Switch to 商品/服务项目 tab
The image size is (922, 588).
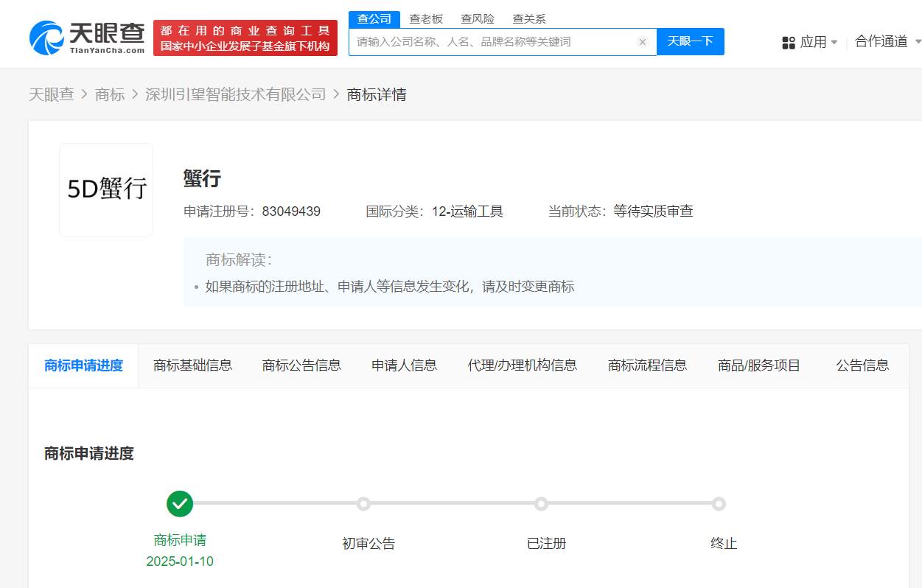[x=759, y=365]
